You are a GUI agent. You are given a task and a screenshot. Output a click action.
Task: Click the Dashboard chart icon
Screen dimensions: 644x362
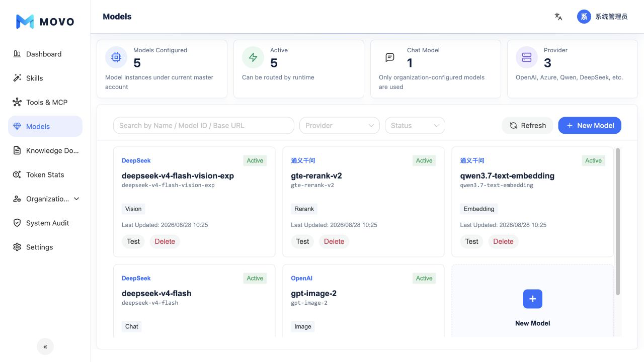pyautogui.click(x=17, y=54)
